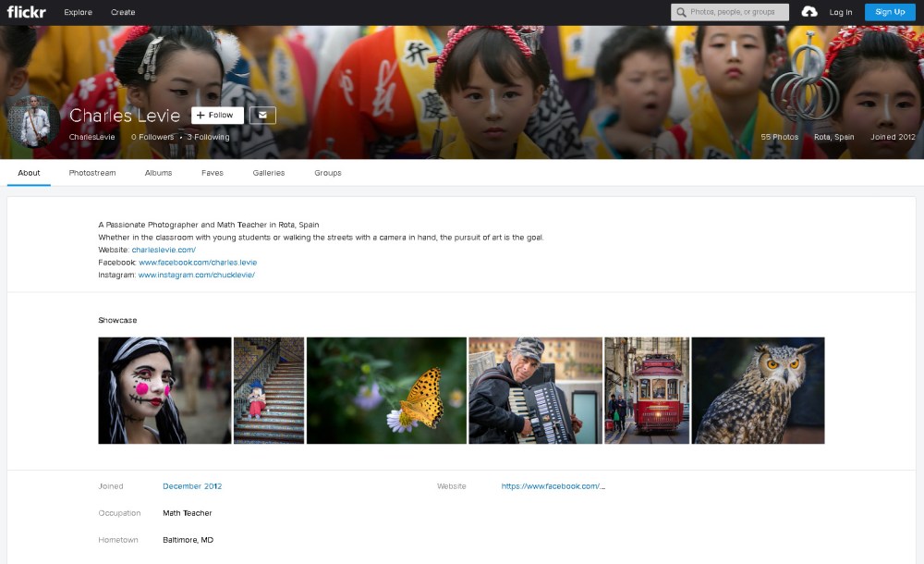
Task: Go to the Galleries tab
Action: (268, 173)
